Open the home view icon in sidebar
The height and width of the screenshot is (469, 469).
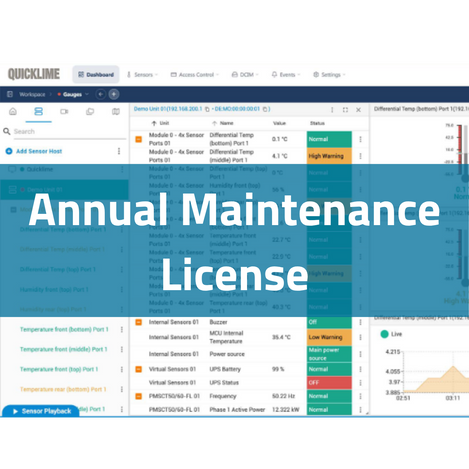point(13,111)
